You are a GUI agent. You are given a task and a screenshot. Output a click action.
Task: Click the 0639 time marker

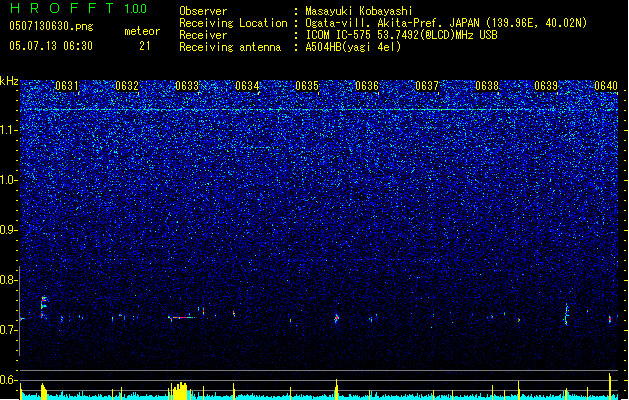[x=546, y=86]
